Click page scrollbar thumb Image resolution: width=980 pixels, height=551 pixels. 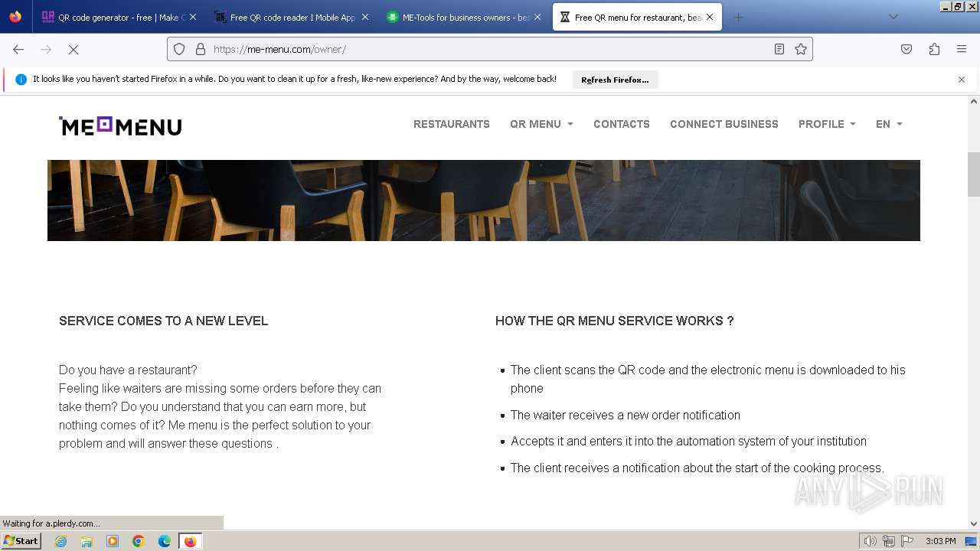974,174
